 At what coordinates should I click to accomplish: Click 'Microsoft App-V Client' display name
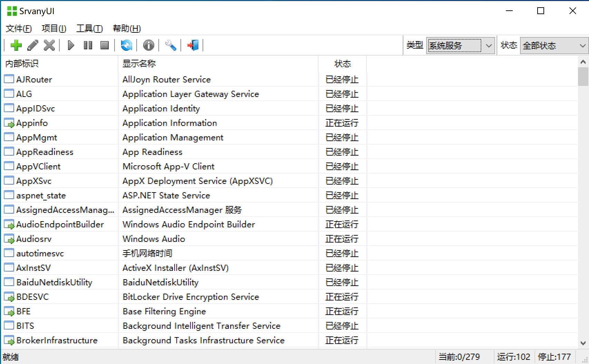click(168, 166)
